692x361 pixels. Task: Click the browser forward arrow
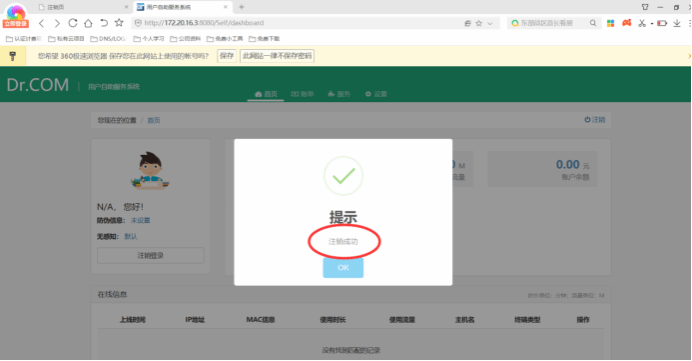pos(57,23)
